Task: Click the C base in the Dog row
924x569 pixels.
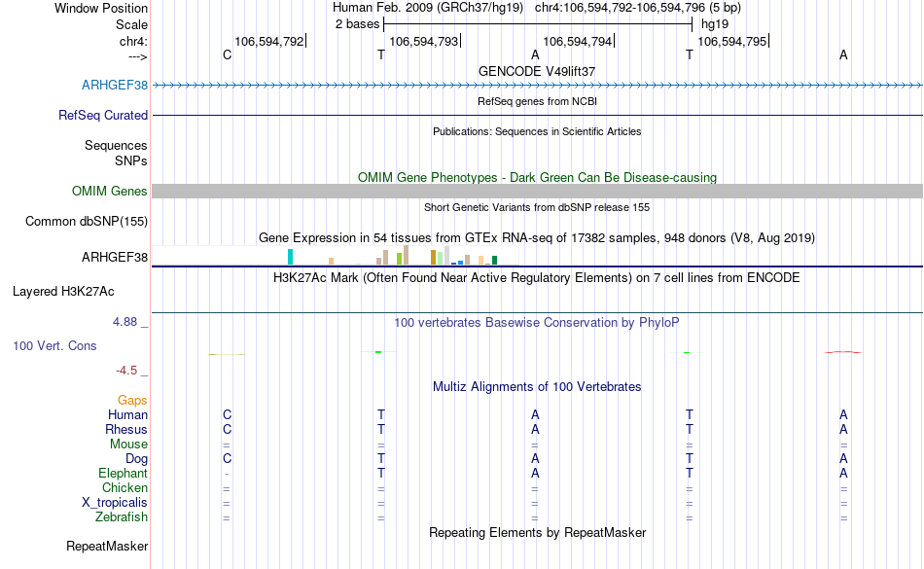Action: point(227,458)
